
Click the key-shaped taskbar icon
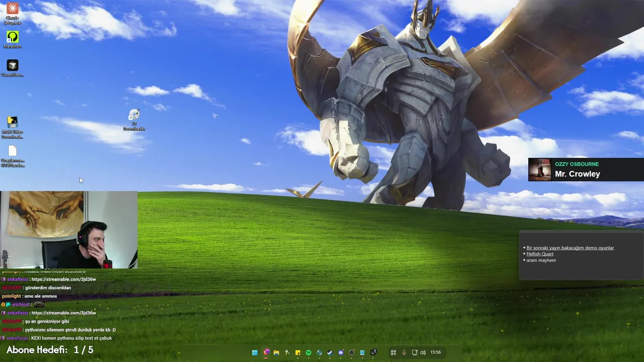click(287, 352)
